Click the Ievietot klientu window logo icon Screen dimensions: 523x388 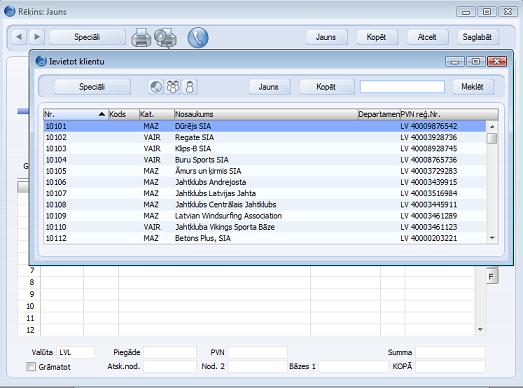click(41, 61)
